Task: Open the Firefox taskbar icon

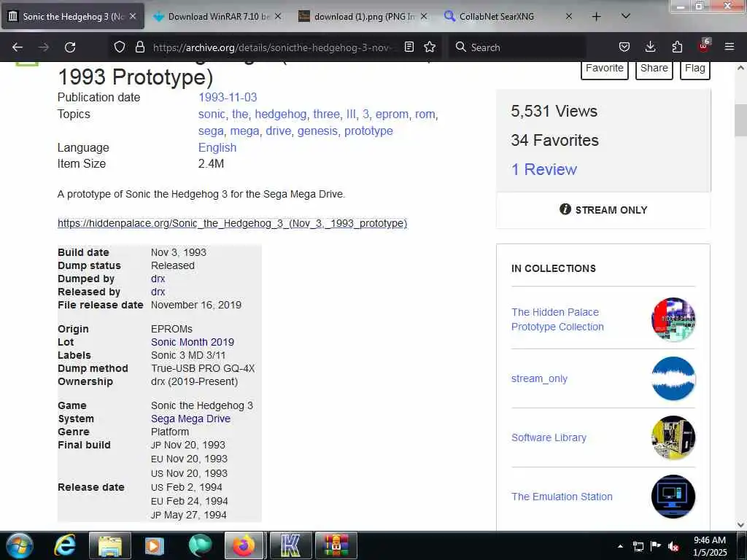Action: (244, 545)
